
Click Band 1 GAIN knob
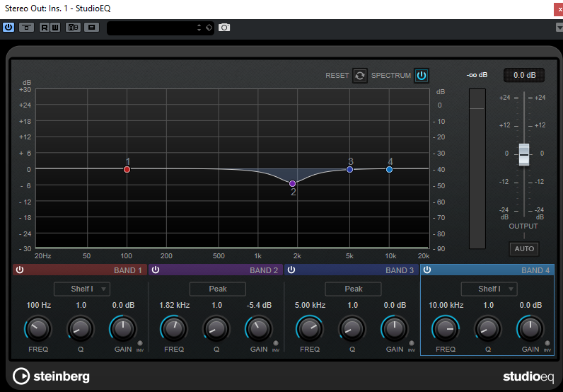[123, 328]
